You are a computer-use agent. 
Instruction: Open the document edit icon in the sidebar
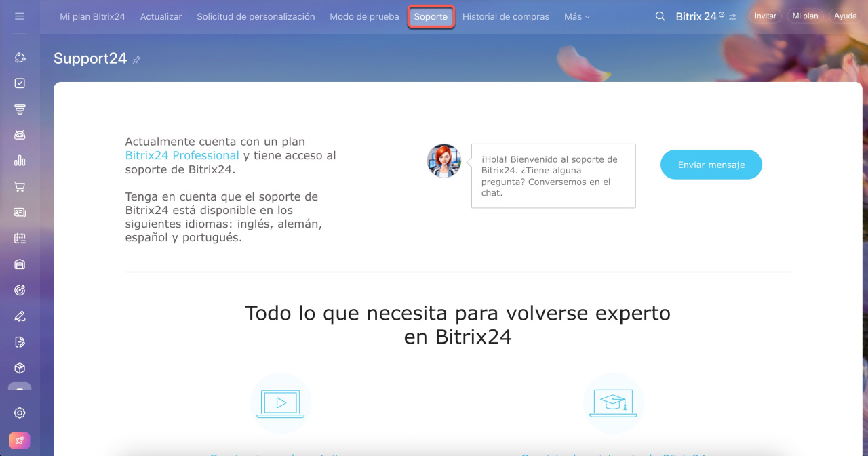(20, 342)
